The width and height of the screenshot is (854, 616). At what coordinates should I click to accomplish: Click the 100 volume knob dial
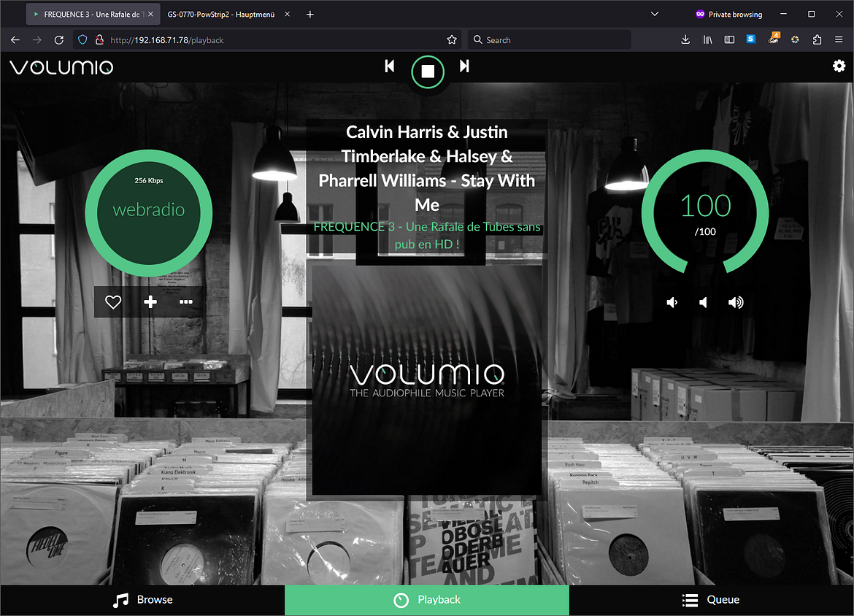tap(705, 212)
